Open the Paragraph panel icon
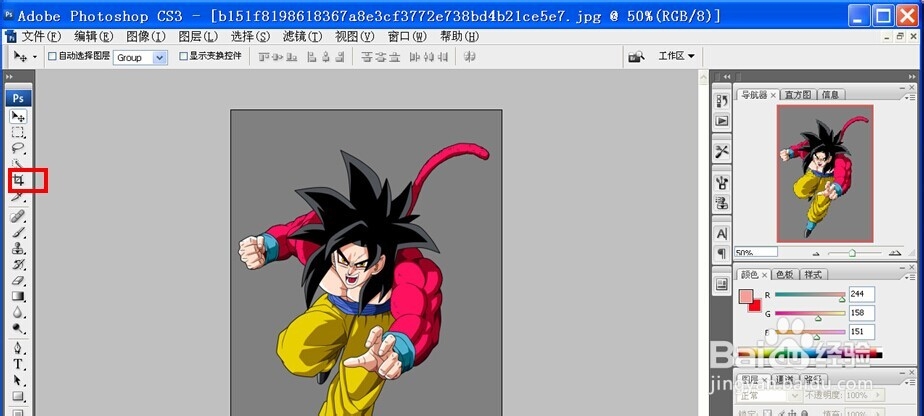 click(x=722, y=253)
